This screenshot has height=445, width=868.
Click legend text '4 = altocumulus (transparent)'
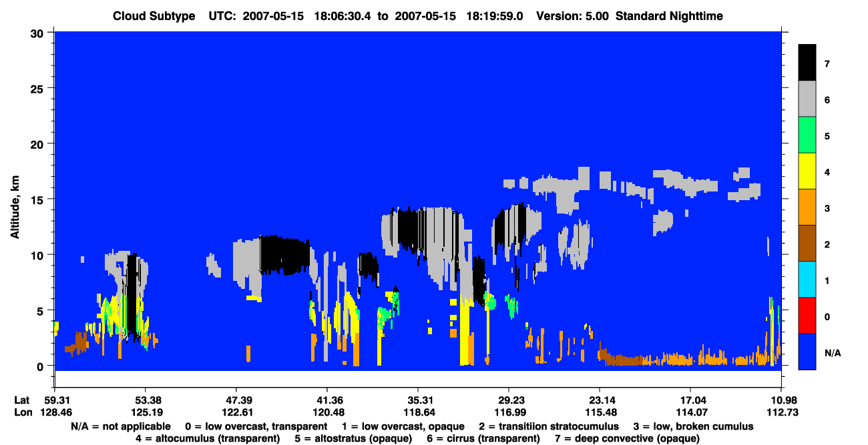coord(208,438)
